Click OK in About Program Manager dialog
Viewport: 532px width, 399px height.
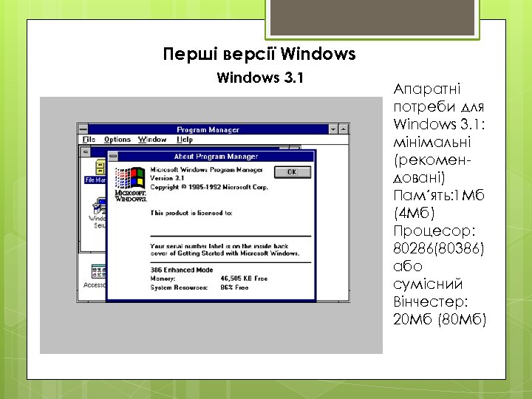292,172
